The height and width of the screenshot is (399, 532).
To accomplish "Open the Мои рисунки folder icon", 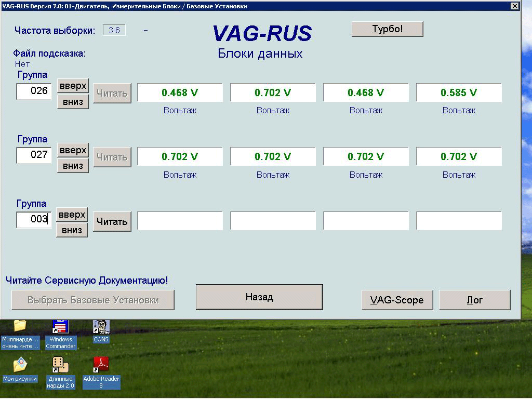I will click(x=20, y=366).
